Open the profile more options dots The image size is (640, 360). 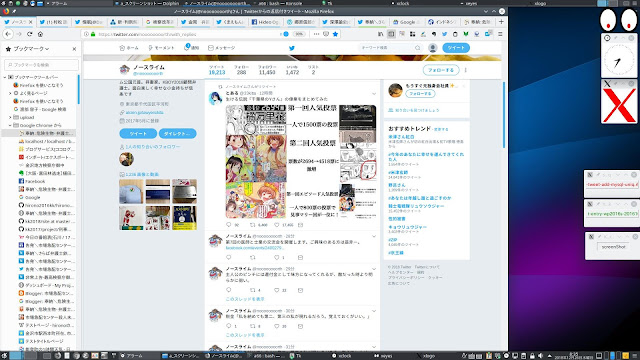coord(466,70)
